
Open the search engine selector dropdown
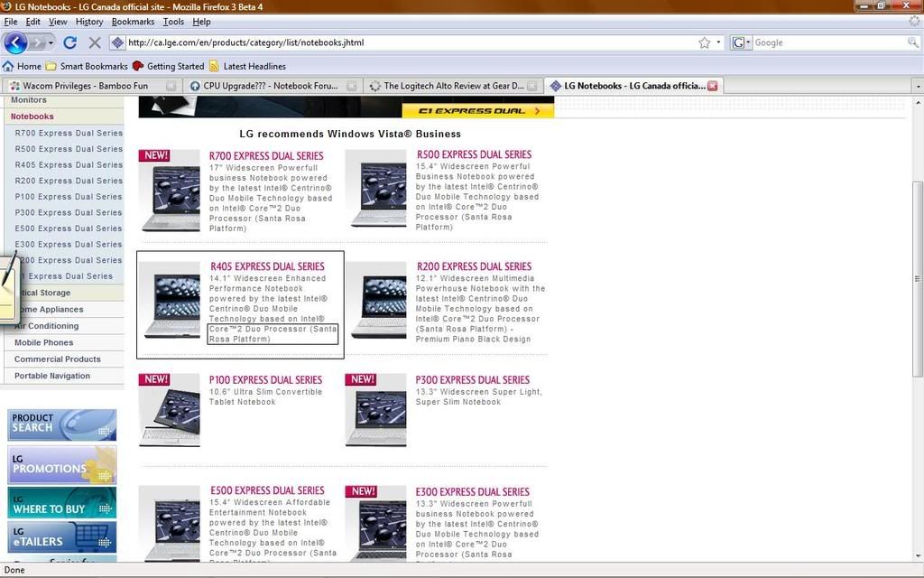(742, 42)
